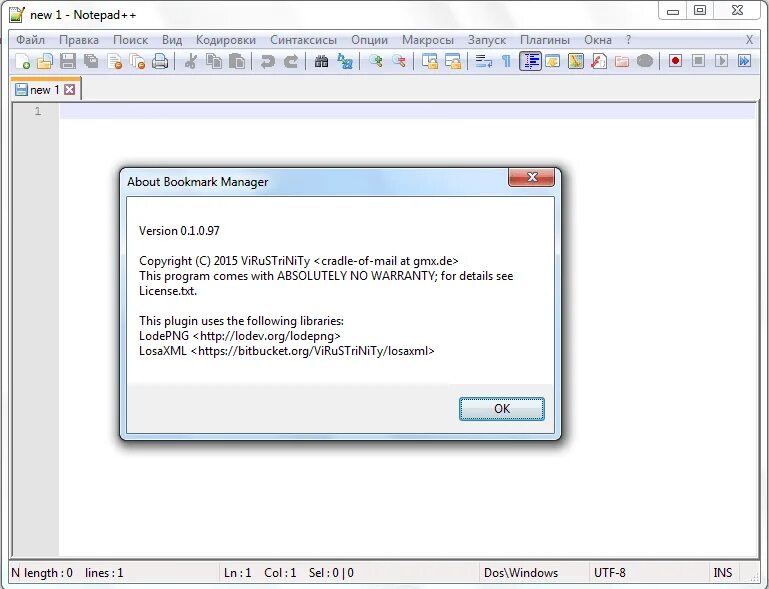Screen dimensions: 769x589
Task: Click the Close All documents icon
Action: coord(138,61)
